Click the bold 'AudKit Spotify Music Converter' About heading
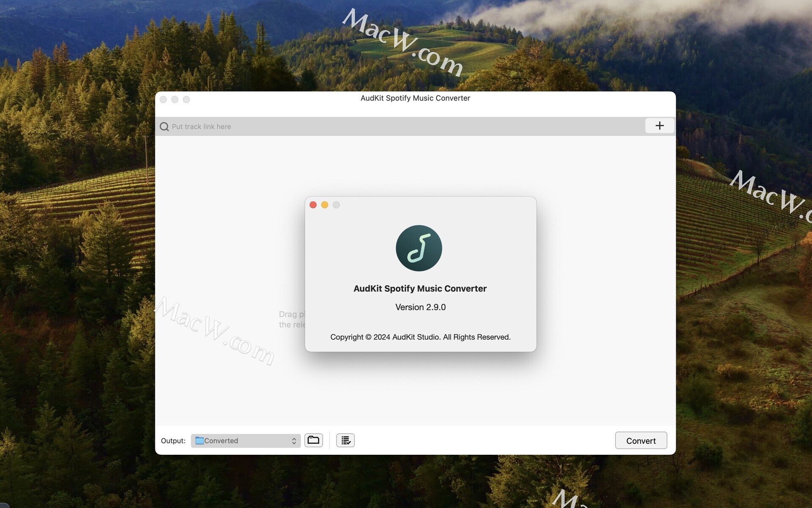 tap(420, 289)
